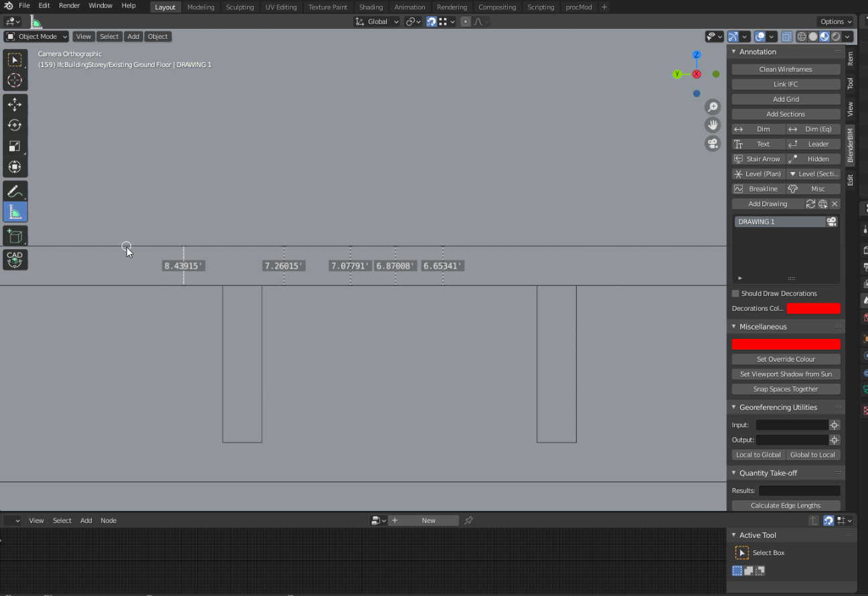Click the Calculate Edge Lengths button
Screen dimensions: 868x596
pos(786,506)
